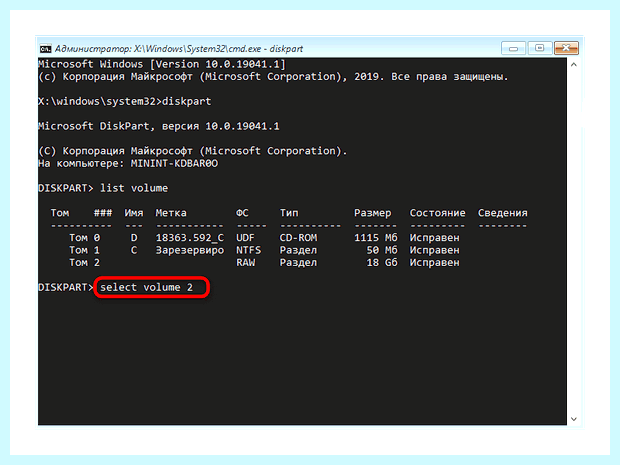Viewport: 620px width, 465px height.
Task: Click the '18 Гб' size value
Action: point(382,262)
